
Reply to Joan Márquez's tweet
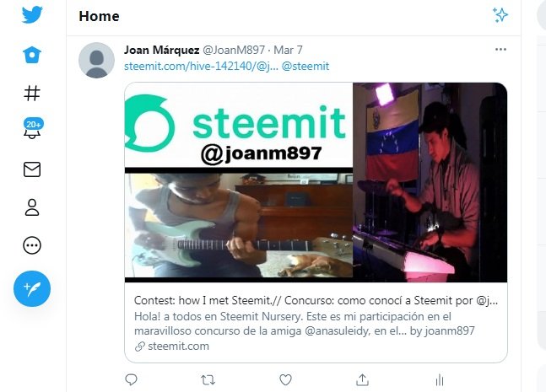(x=132, y=380)
